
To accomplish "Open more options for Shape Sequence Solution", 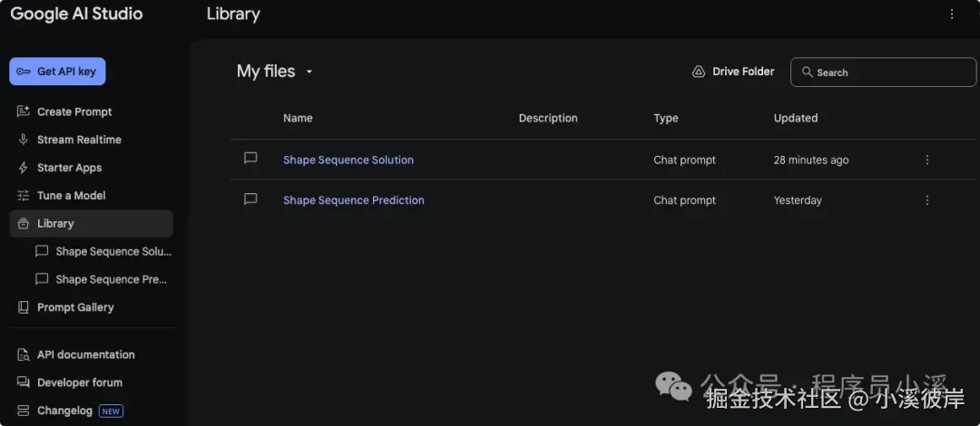I will click(x=926, y=160).
